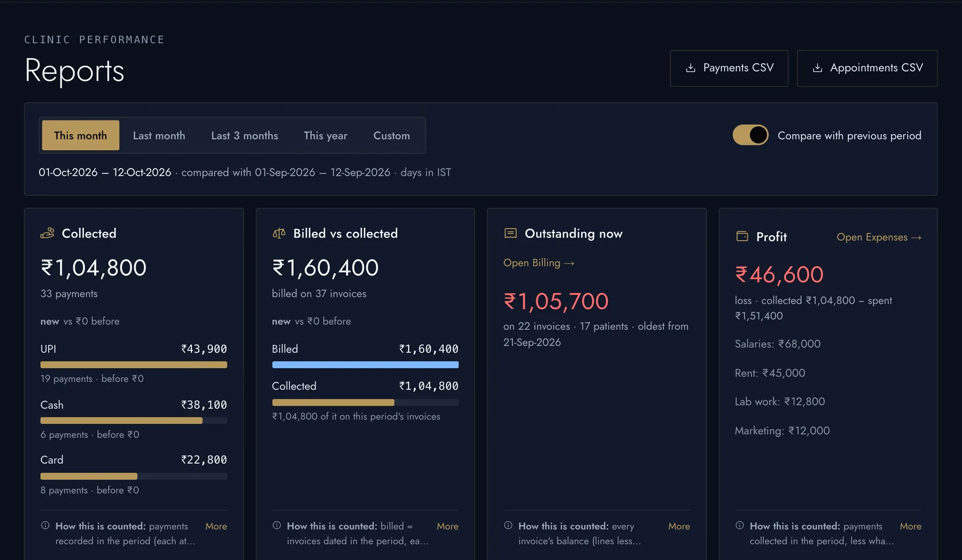Click the download icon on Payments CSV

point(690,68)
